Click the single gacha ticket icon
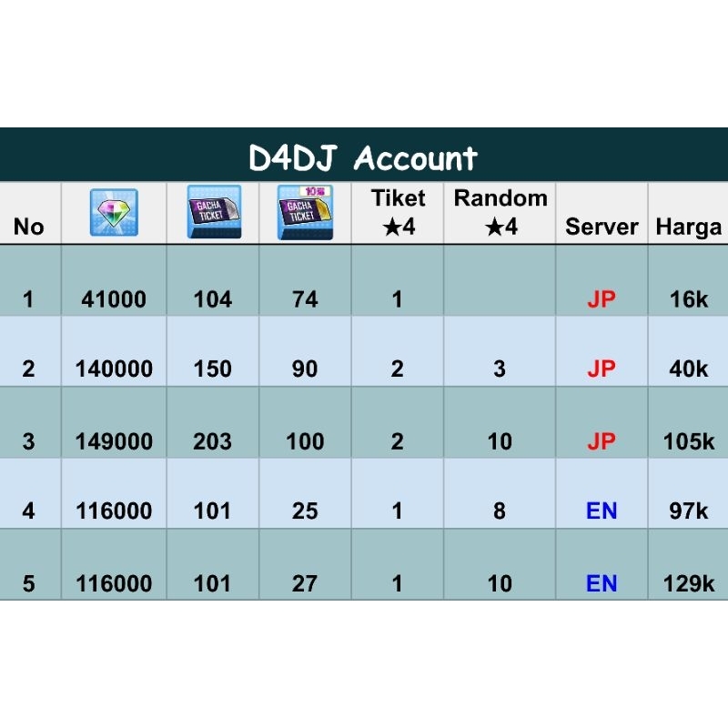Viewport: 728px width, 728px height. click(x=214, y=212)
